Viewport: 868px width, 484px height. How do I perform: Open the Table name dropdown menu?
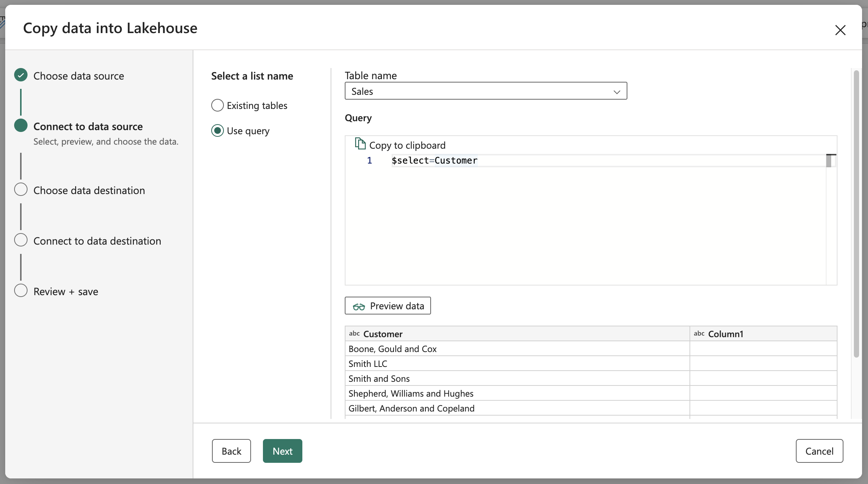pos(486,91)
